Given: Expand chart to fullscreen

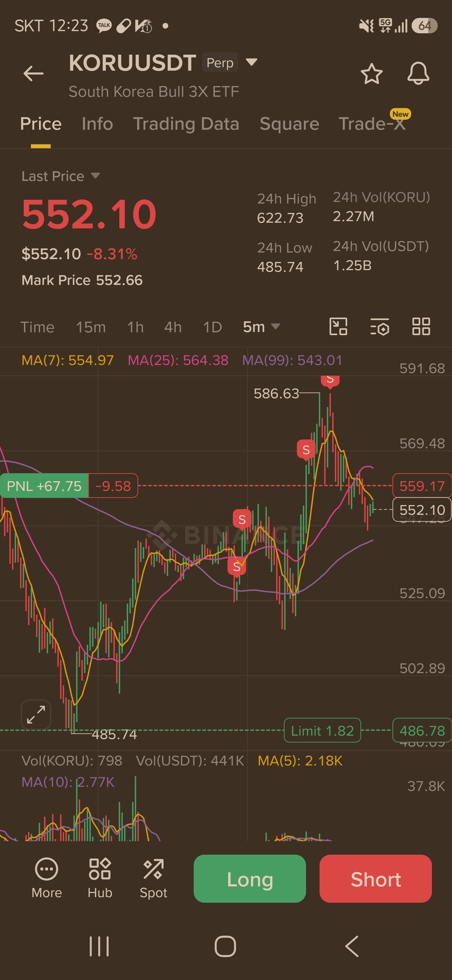Looking at the screenshot, I should (x=36, y=715).
